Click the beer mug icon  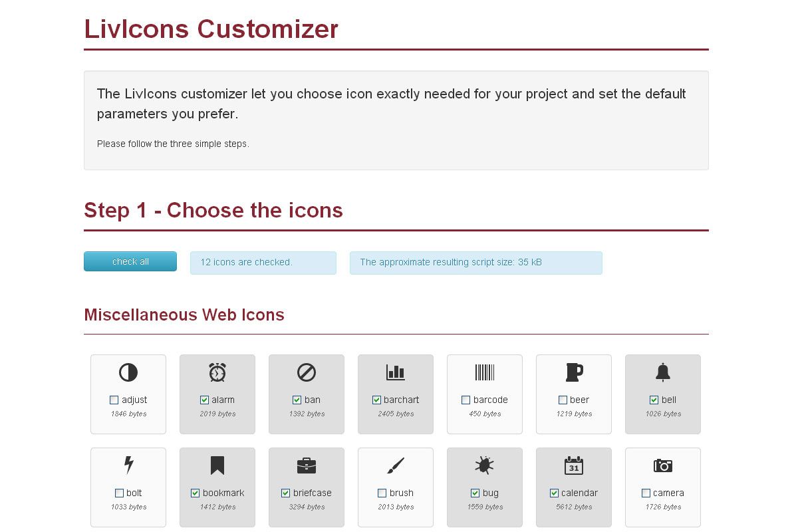point(574,372)
